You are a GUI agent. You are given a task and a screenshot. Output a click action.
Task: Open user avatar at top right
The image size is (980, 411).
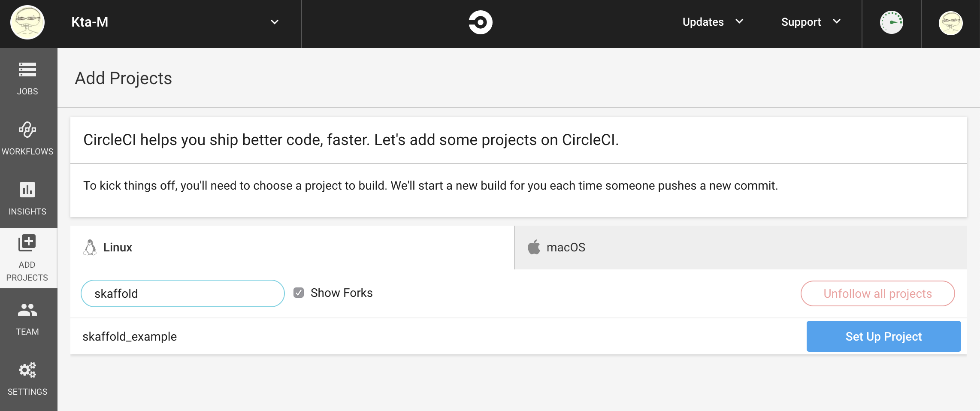[950, 23]
